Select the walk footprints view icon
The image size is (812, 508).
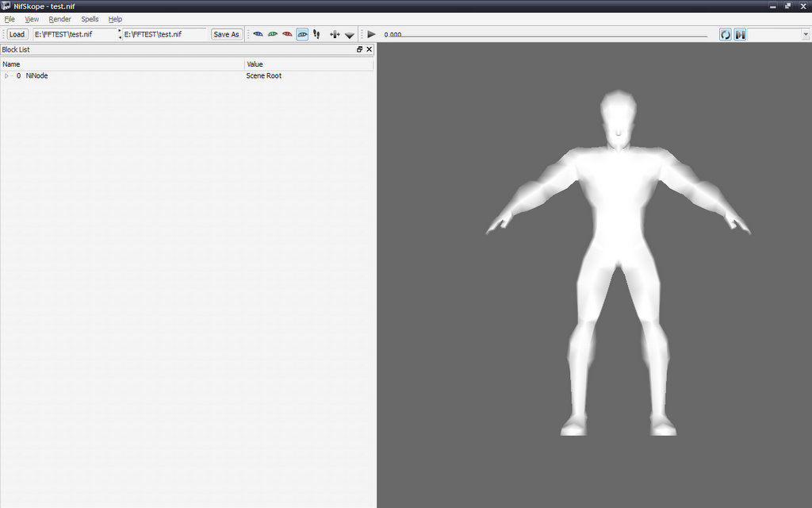point(316,34)
